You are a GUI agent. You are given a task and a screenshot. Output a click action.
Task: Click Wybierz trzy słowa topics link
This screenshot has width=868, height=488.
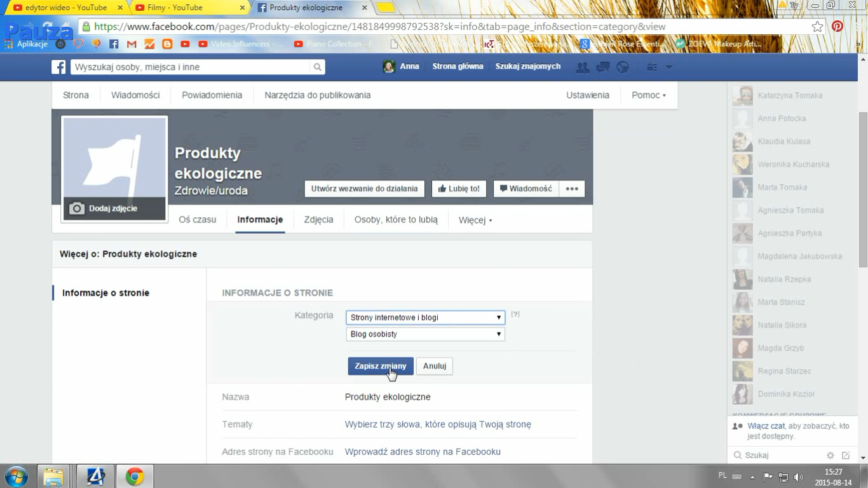click(x=438, y=424)
